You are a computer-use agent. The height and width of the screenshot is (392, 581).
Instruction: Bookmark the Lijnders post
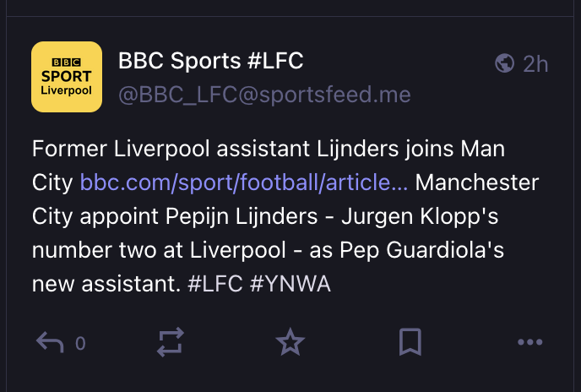(x=410, y=342)
